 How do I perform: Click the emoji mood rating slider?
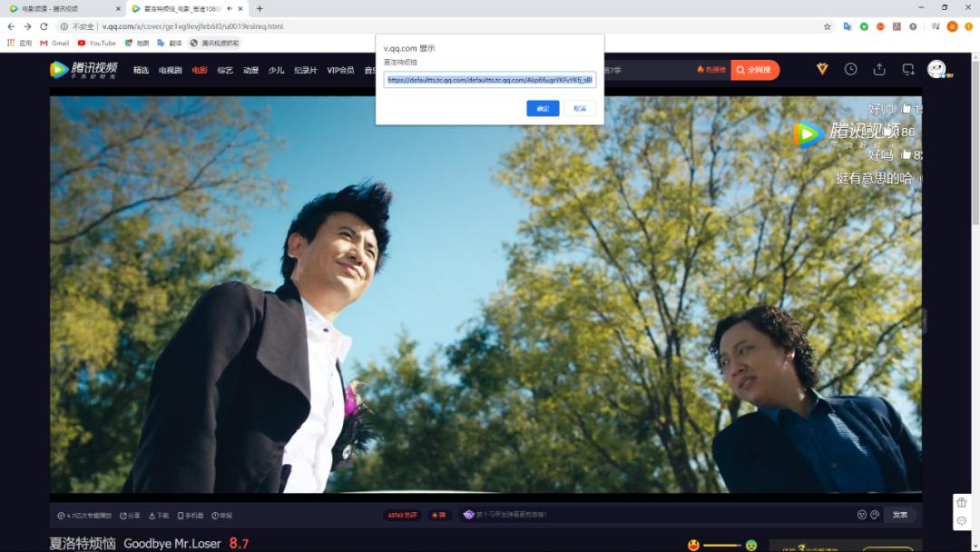point(721,546)
